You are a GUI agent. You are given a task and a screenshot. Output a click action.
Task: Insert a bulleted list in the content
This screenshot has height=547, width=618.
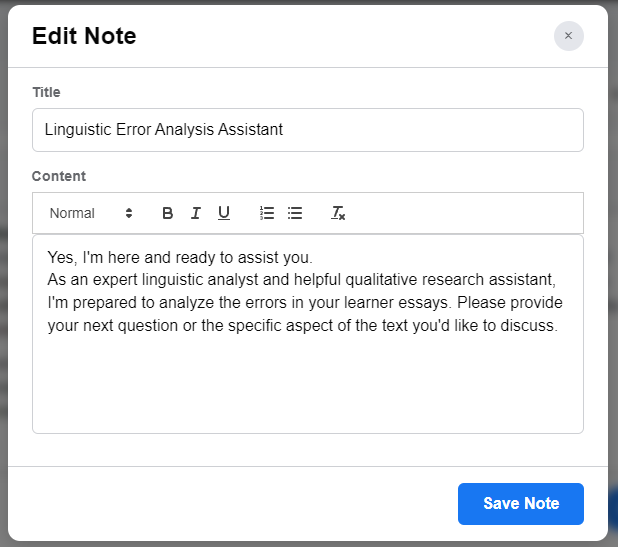pos(295,213)
